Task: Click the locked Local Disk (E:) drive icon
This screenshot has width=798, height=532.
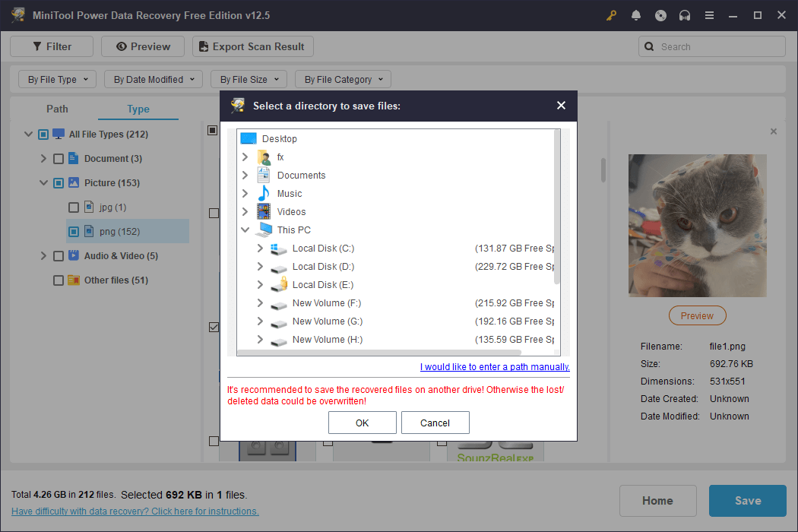Action: [279, 284]
